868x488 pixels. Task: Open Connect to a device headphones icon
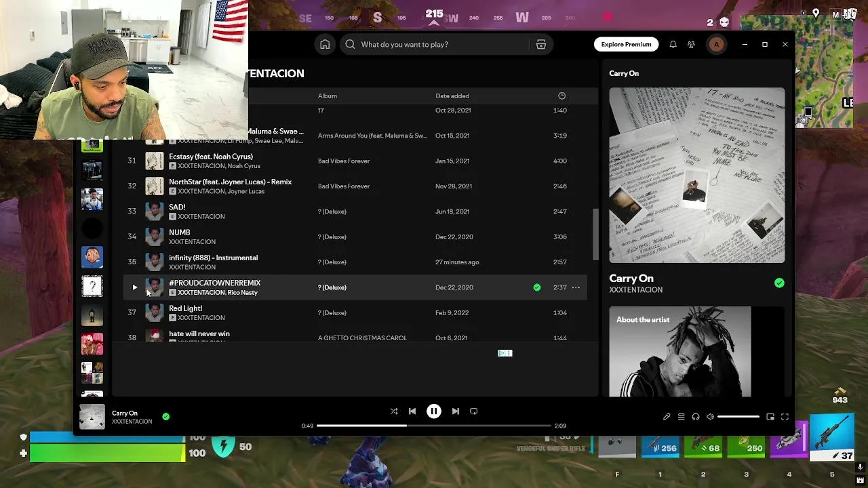(696, 417)
